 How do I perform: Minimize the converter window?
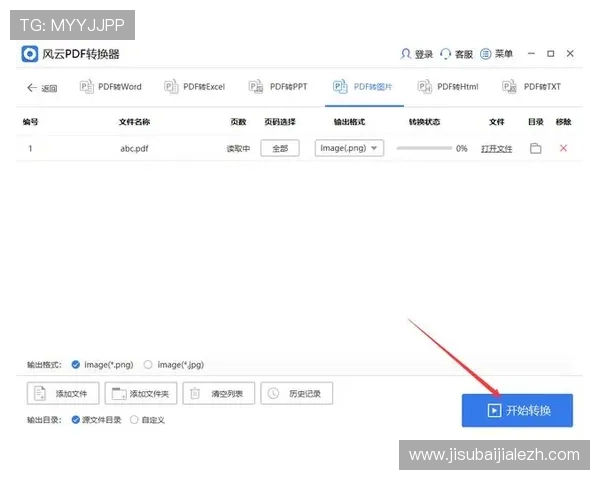(531, 54)
